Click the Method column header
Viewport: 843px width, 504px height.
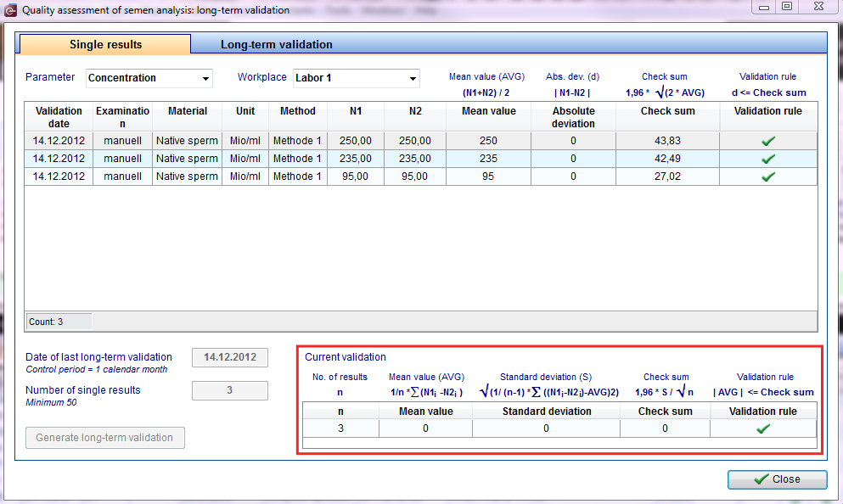[297, 117]
